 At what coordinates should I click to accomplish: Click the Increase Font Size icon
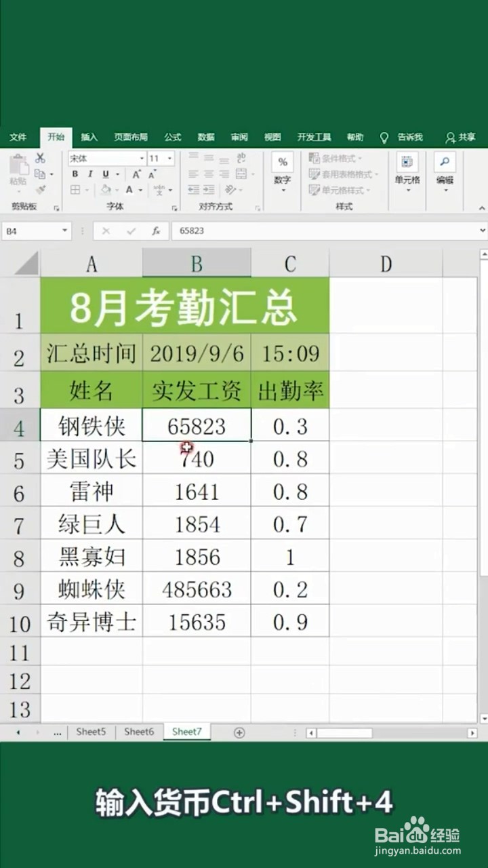pos(136,174)
